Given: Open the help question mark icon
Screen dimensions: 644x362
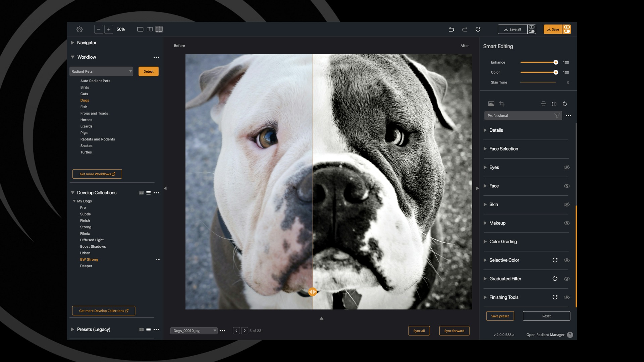Looking at the screenshot, I should pos(570,335).
